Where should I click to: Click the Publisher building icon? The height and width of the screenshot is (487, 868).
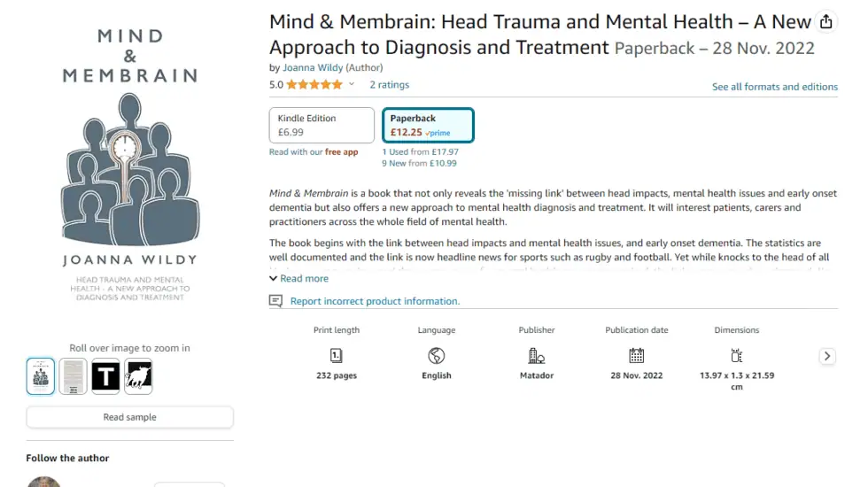pyautogui.click(x=537, y=355)
